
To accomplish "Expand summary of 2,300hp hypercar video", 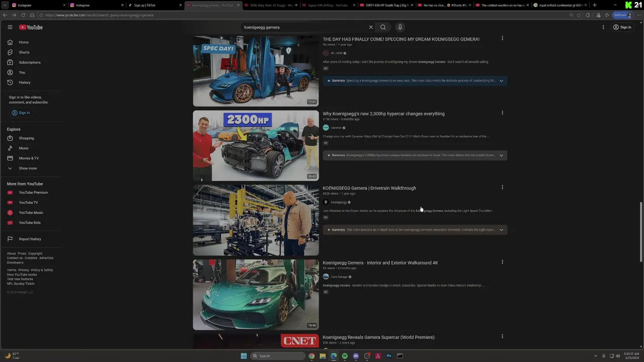I will (501, 155).
